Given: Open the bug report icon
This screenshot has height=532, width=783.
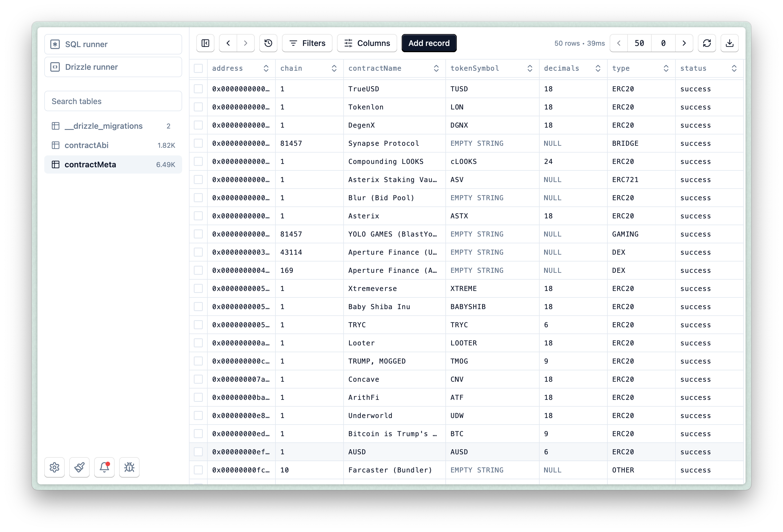Looking at the screenshot, I should (x=129, y=467).
